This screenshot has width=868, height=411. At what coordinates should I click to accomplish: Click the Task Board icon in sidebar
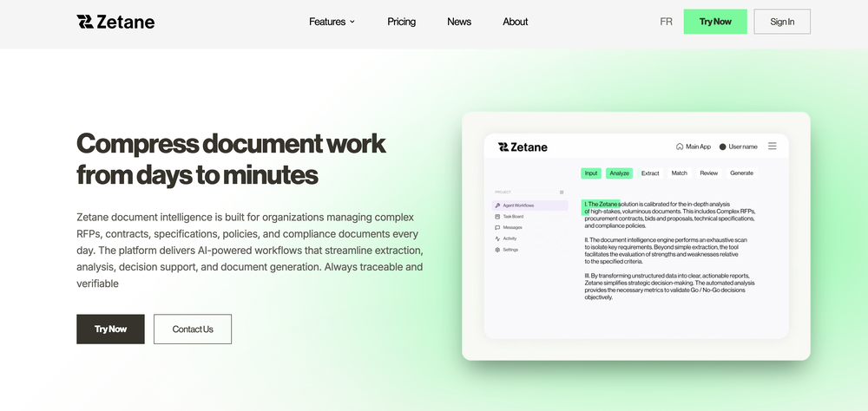pyautogui.click(x=497, y=216)
